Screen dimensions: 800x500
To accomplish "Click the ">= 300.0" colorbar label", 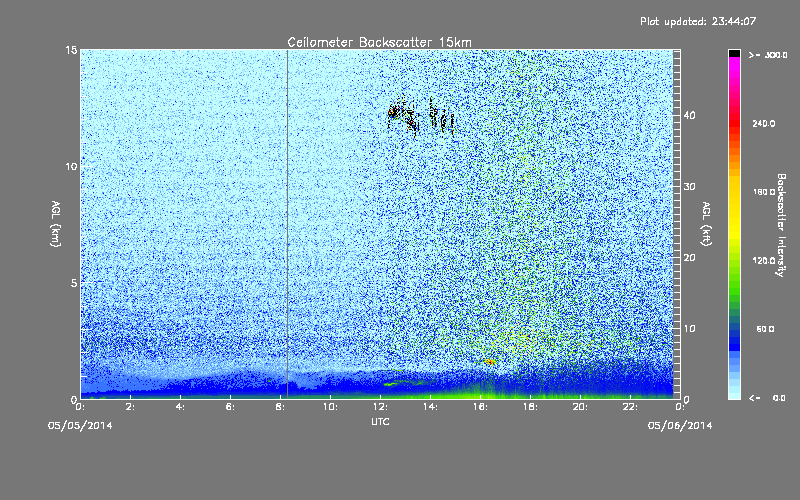I will click(768, 55).
